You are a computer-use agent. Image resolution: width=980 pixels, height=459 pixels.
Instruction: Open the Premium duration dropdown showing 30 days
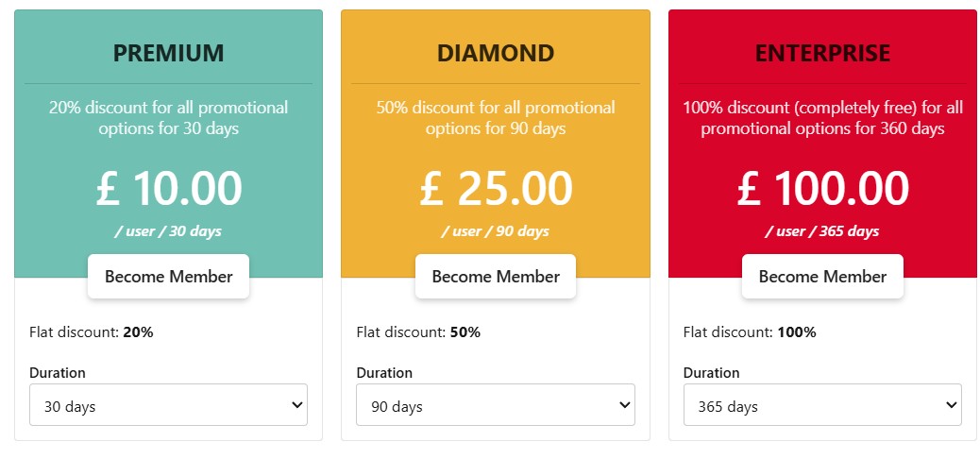point(168,405)
